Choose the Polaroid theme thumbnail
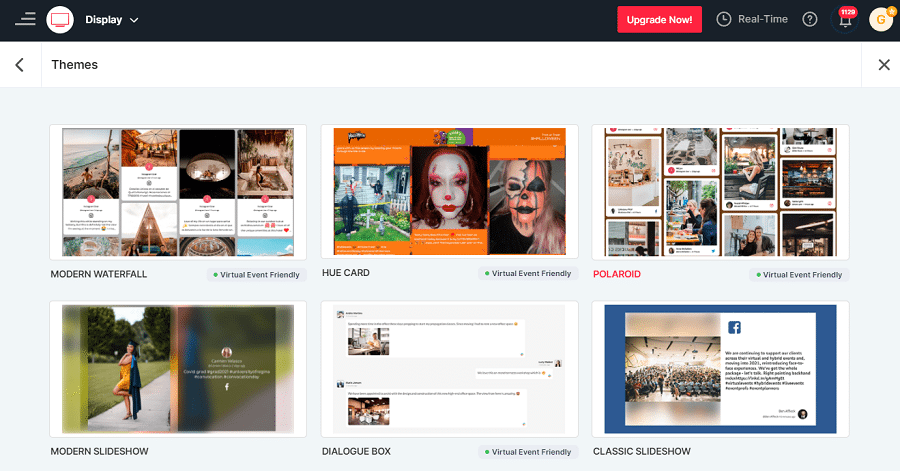 720,192
